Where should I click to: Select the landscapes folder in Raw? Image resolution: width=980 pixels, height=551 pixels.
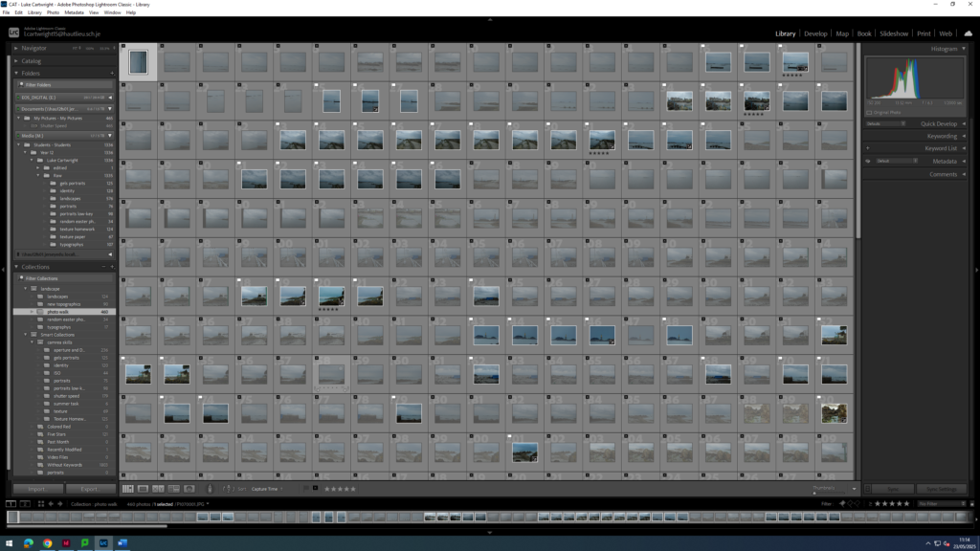(70, 199)
